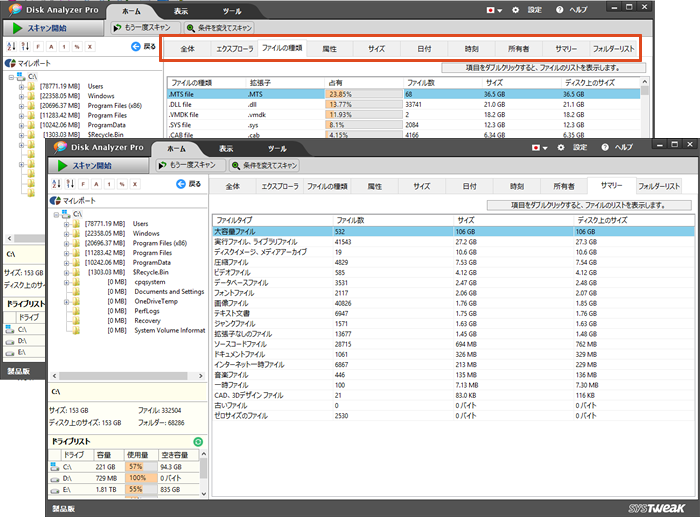The height and width of the screenshot is (517, 700).
Task: Click the D:\ drive icon in drive list
Action: point(54,479)
